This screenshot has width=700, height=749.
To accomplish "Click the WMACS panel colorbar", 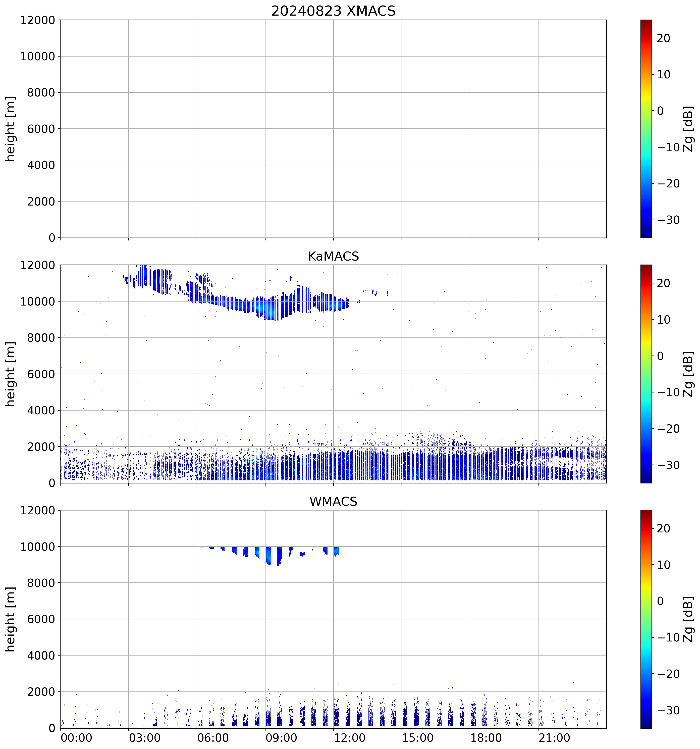I will (x=646, y=619).
